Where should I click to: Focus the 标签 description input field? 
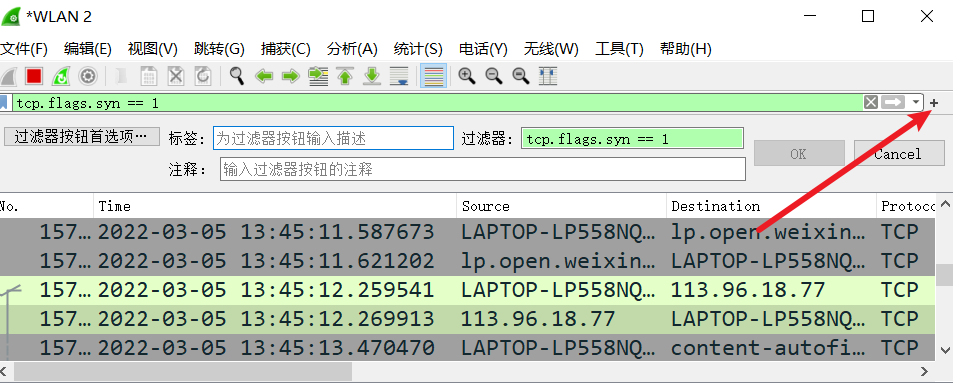pos(333,138)
